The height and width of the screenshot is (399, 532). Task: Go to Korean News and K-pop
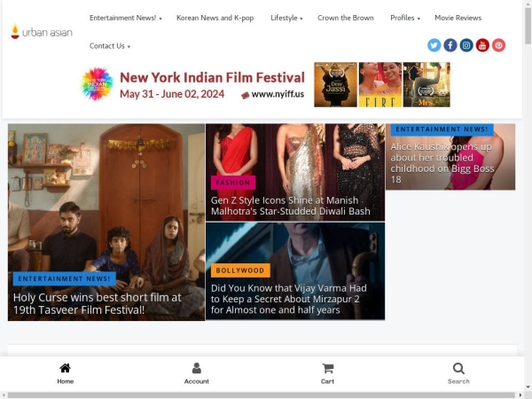[x=215, y=18]
